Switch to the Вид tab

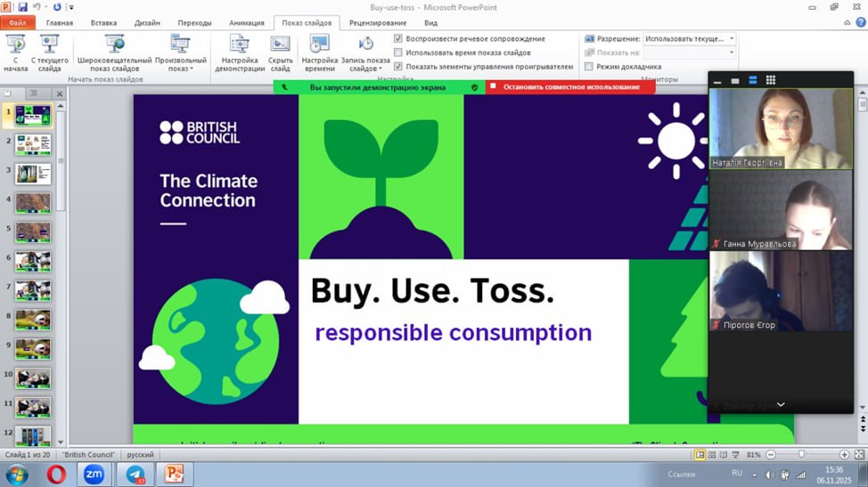click(x=430, y=22)
